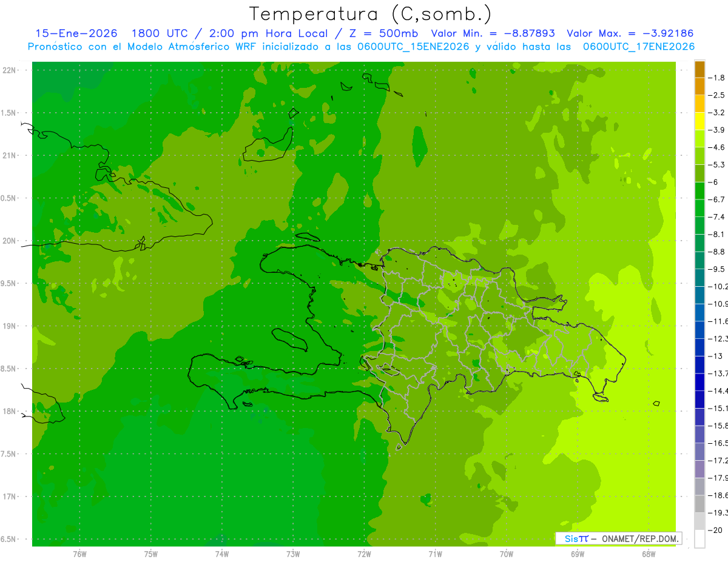Click the orange swatch above -1.8 on colorbar
728x562 pixels.
coord(699,69)
